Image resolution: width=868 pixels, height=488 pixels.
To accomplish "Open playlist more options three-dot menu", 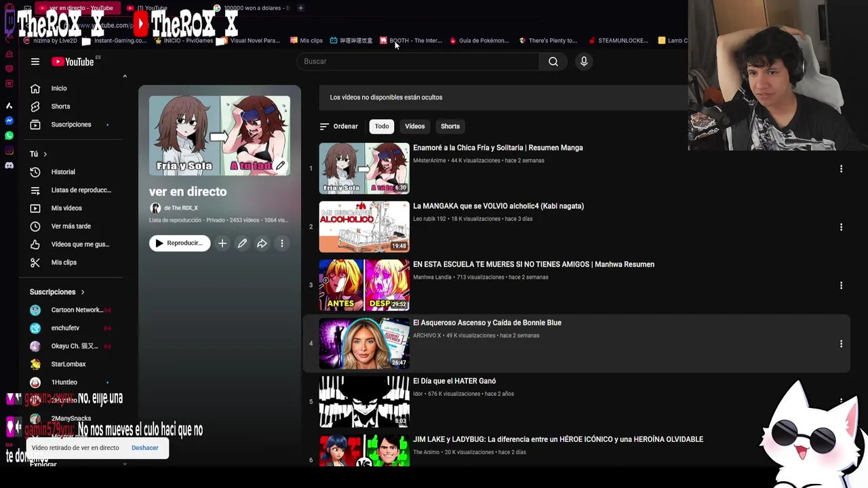I will tap(282, 243).
